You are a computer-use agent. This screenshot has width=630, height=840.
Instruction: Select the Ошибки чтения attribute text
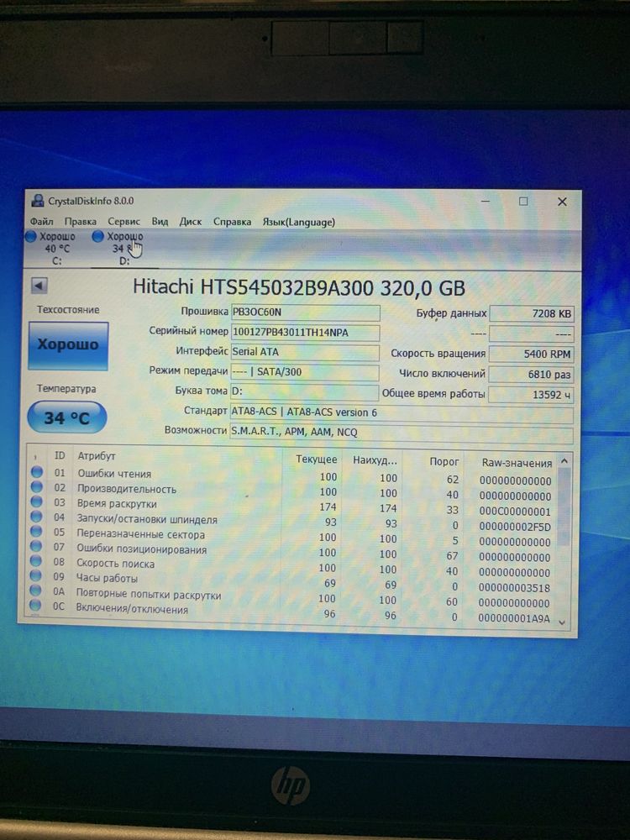[x=114, y=474]
